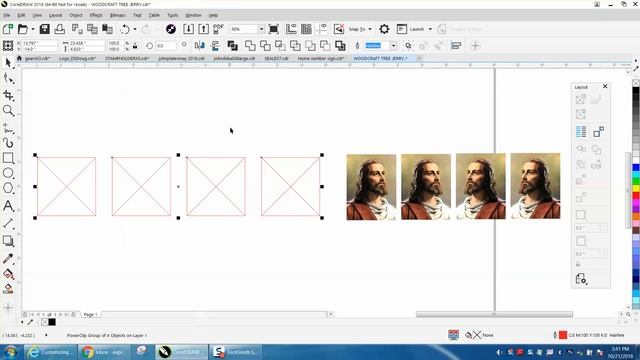Click the first Jesus portrait image
This screenshot has height=360, width=640.
coord(371,187)
